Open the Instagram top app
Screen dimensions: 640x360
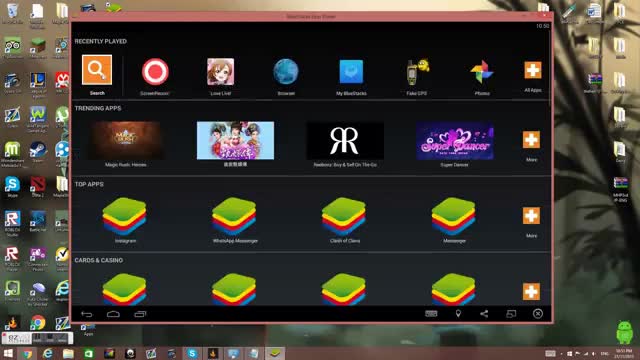124,216
